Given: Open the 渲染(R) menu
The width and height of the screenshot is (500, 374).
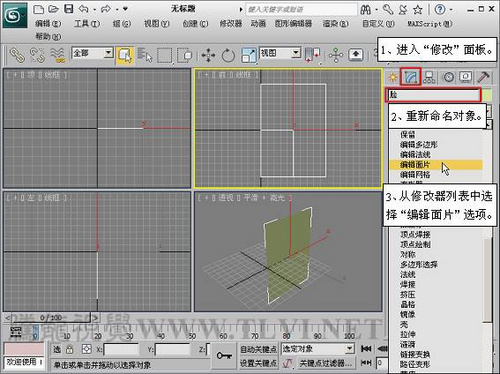Looking at the screenshot, I should [335, 24].
